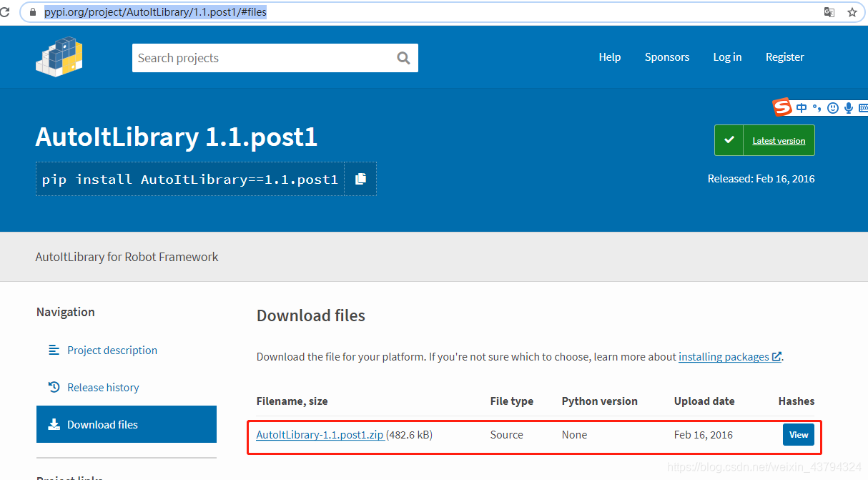Click the PyPI logo
This screenshot has width=868, height=480.
(x=59, y=57)
